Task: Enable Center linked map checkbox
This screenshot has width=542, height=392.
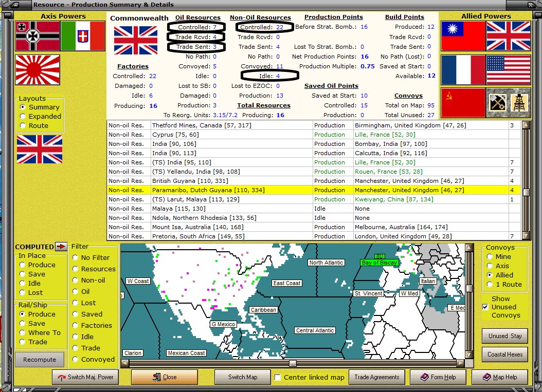Action: point(277,377)
